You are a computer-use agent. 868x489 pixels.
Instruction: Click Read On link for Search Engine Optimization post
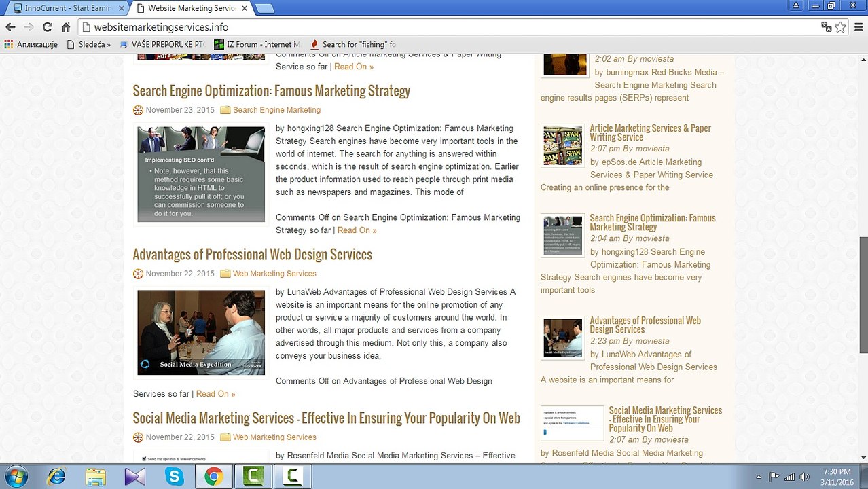click(357, 230)
